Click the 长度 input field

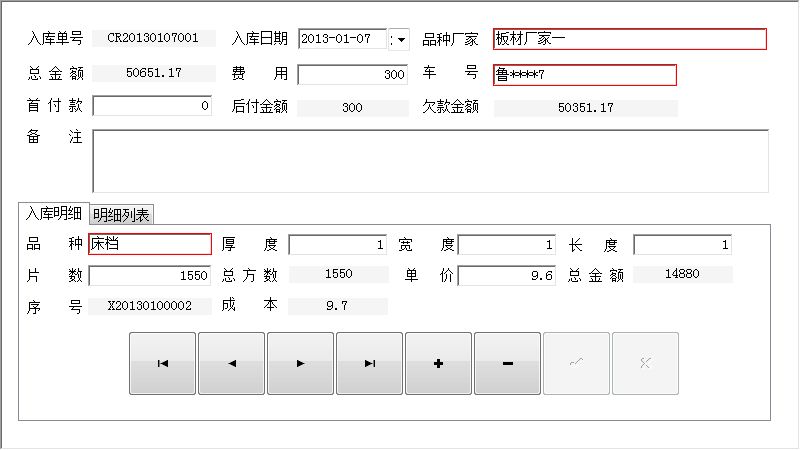click(x=683, y=244)
